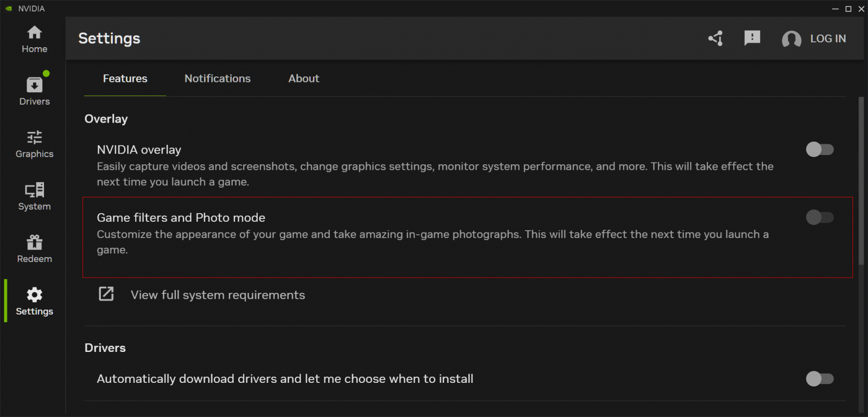868x417 pixels.
Task: Open the Redeem rewards page
Action: (x=34, y=249)
